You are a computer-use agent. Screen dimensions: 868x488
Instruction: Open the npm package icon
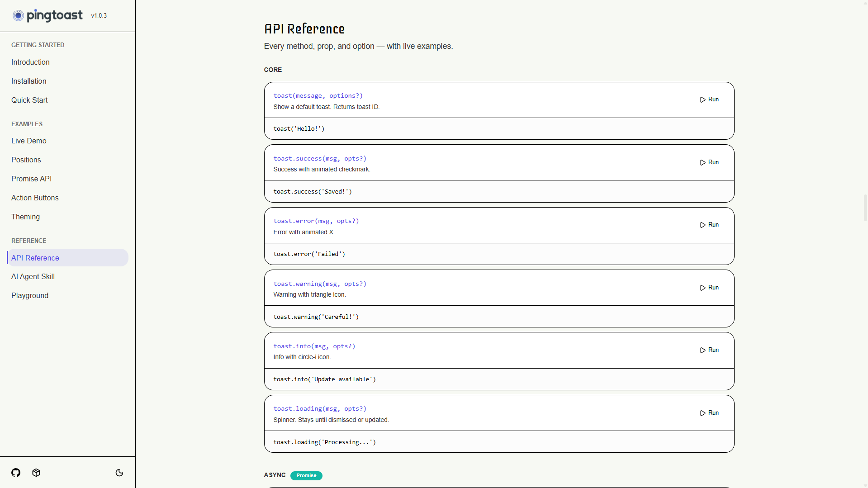[x=36, y=473]
